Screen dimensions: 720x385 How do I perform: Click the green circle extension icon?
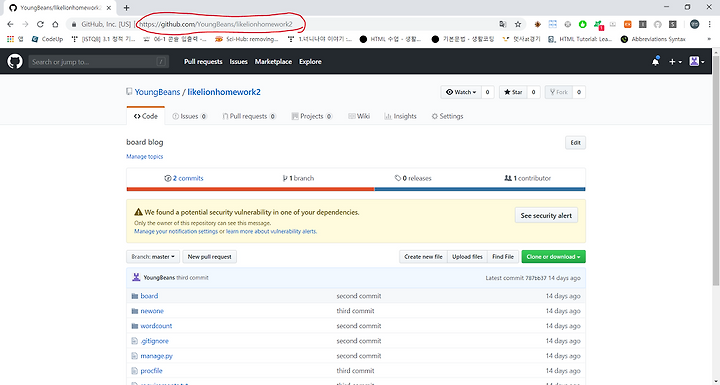(582, 24)
